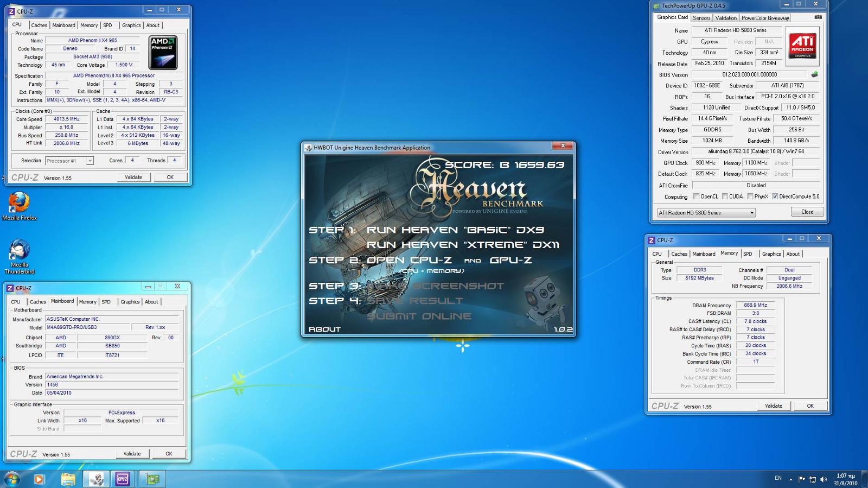Open About tab in top-left CPU-Z window

[x=153, y=25]
